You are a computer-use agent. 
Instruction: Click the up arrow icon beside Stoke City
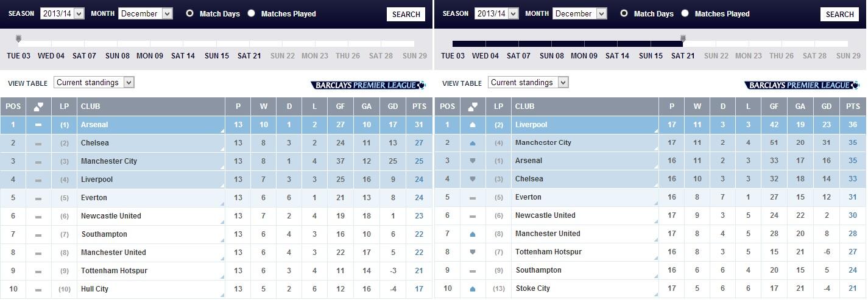point(473,288)
